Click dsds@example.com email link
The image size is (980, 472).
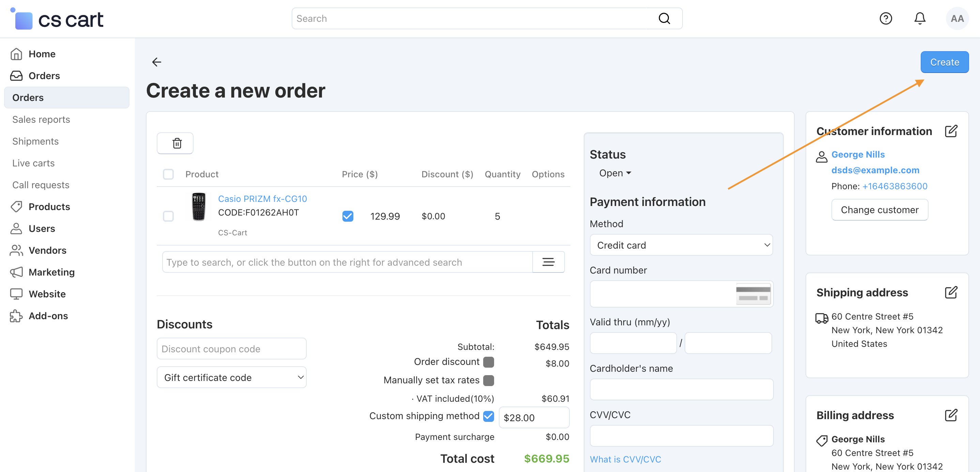pyautogui.click(x=875, y=170)
